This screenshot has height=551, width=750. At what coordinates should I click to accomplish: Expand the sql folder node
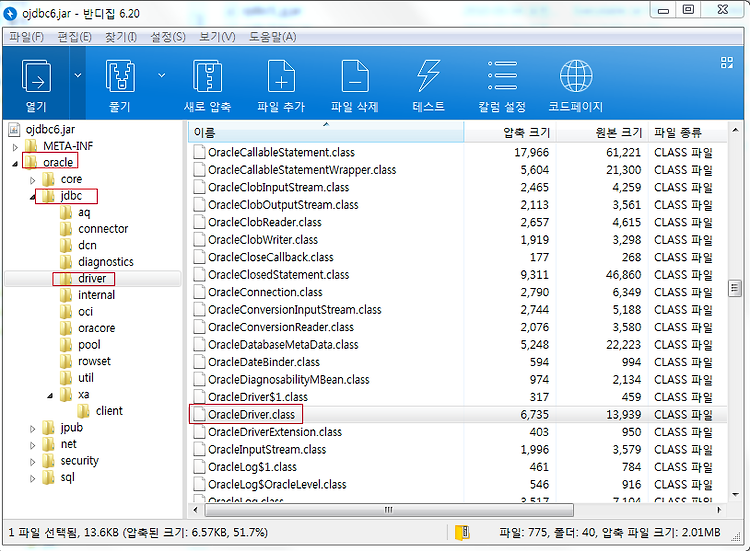33,478
